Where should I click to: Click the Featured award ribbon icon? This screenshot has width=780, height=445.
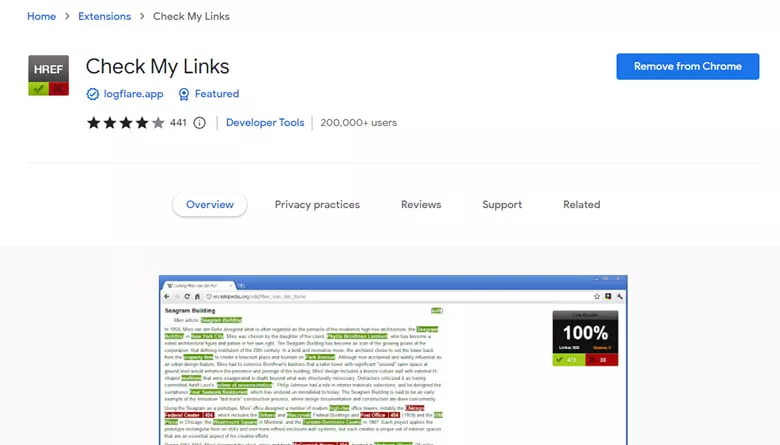tap(184, 94)
